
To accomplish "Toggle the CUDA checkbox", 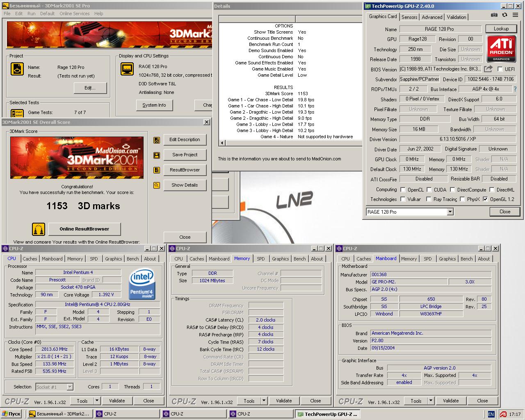I will coord(429,190).
